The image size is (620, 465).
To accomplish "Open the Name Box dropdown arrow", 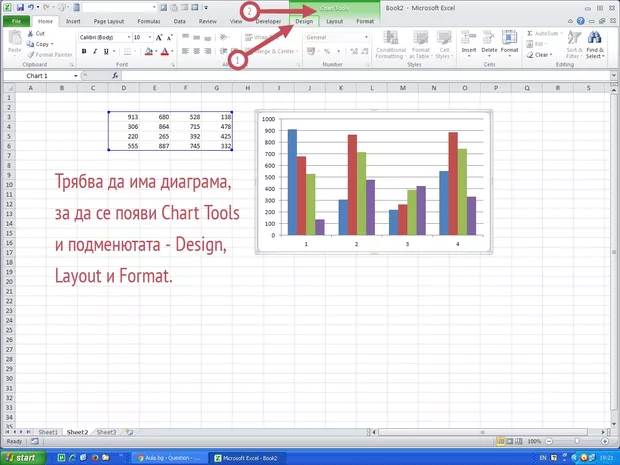I will [76, 76].
